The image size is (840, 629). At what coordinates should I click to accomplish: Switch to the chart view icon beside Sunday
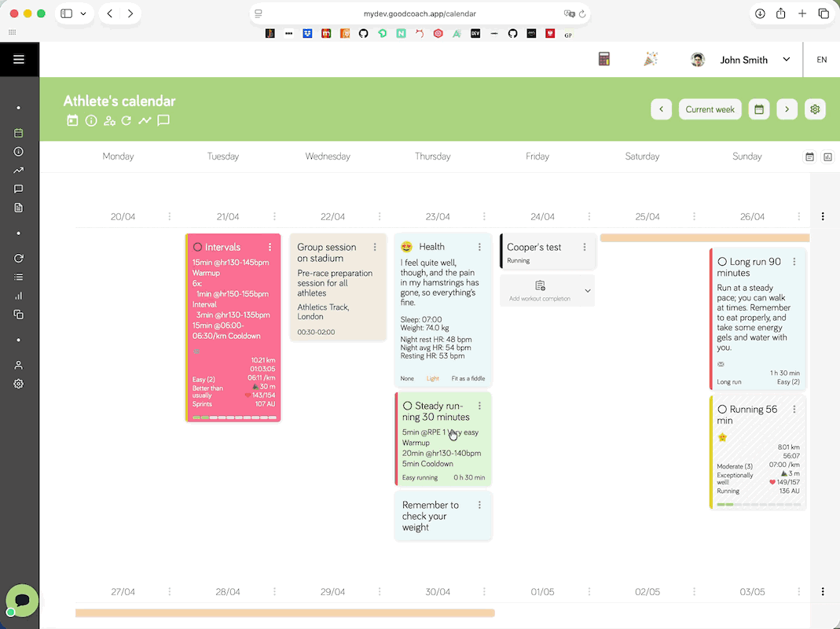[x=827, y=156]
